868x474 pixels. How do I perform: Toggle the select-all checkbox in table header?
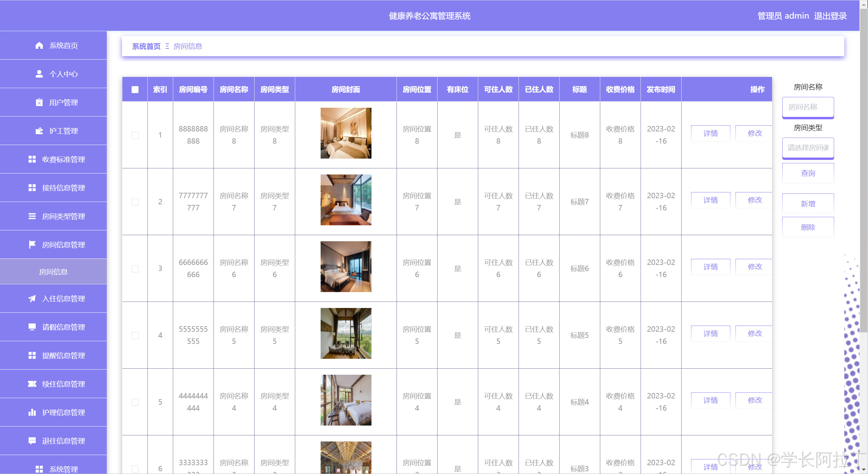(x=135, y=89)
